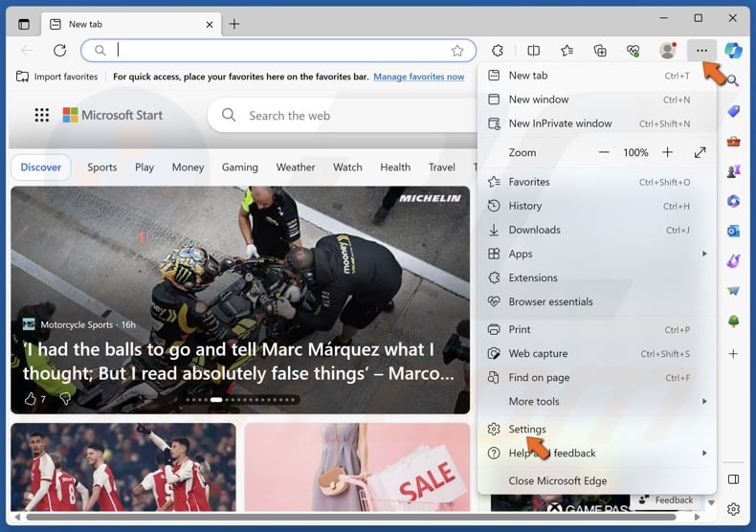Open the sidebar Tools briefcase icon

[x=733, y=142]
